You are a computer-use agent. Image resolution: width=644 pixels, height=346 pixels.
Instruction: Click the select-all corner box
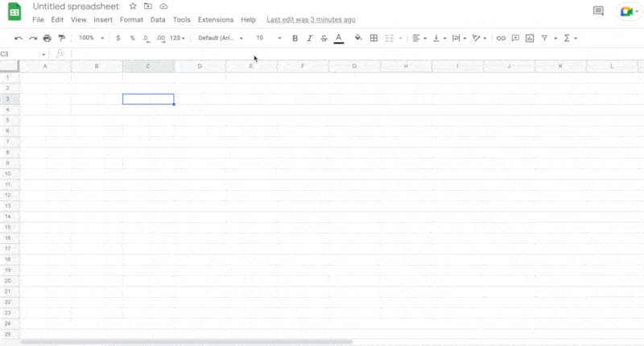(x=9, y=66)
